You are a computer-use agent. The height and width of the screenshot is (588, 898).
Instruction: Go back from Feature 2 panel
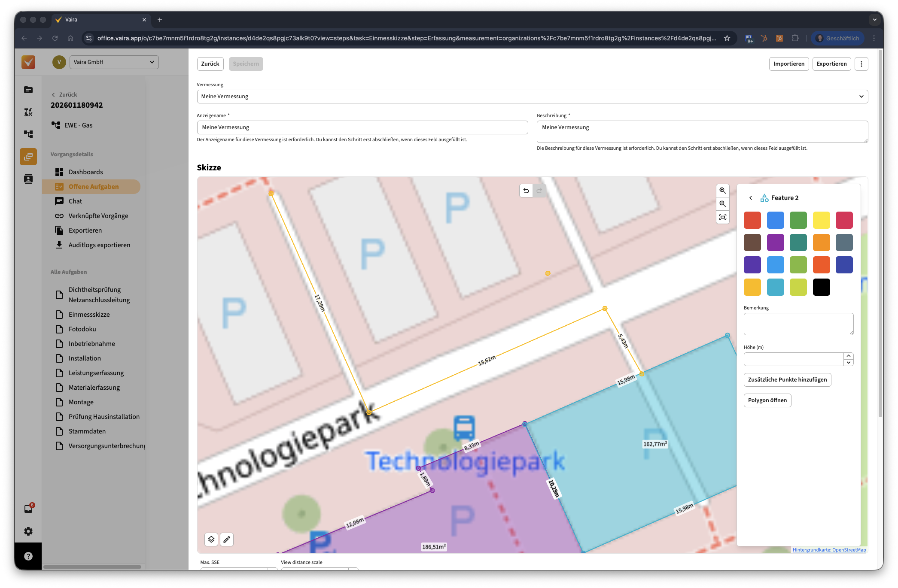point(751,198)
